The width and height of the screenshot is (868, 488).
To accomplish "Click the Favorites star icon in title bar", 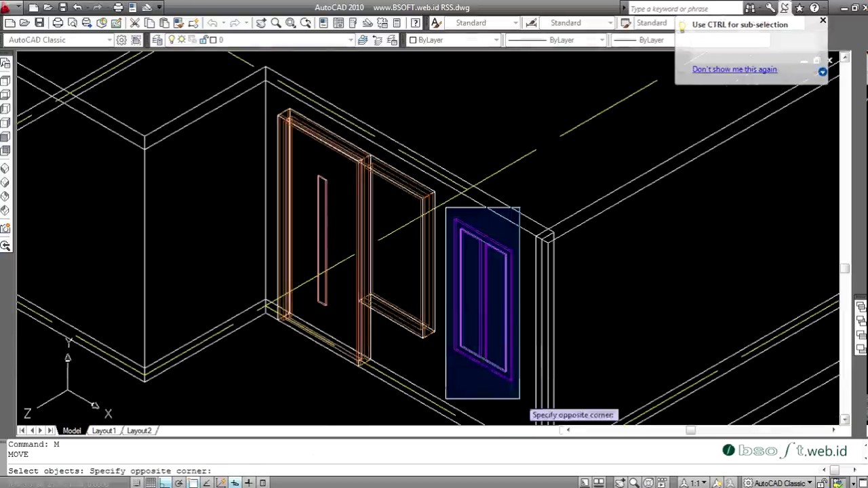I will pos(799,8).
